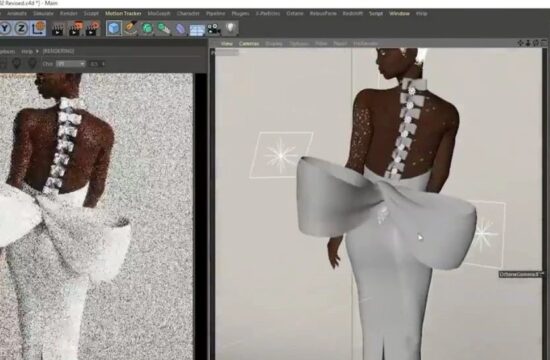Click the viewport move camera icon

(x=521, y=43)
